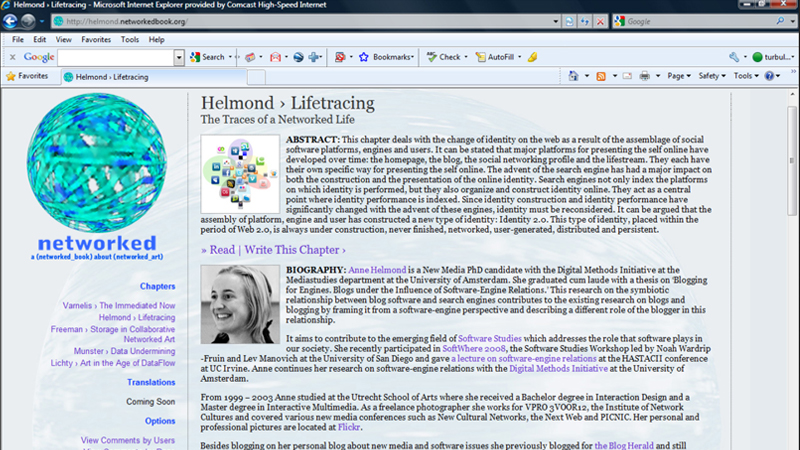800x450 pixels.
Task: Open Lichty › Art in the Age of DataFlow
Action: [113, 363]
